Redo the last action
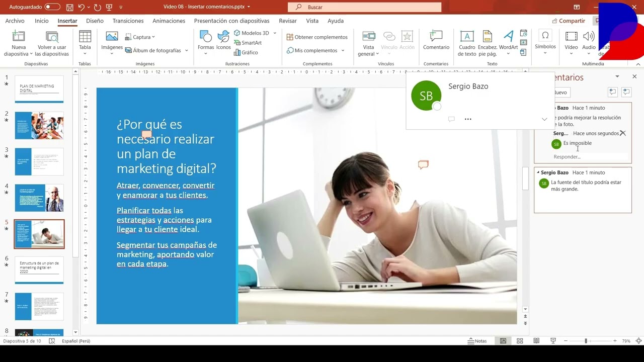This screenshot has height=362, width=644. click(x=97, y=7)
